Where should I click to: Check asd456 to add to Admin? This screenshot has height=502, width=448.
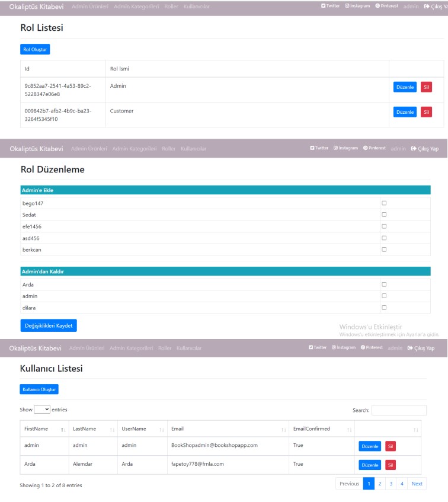click(384, 238)
